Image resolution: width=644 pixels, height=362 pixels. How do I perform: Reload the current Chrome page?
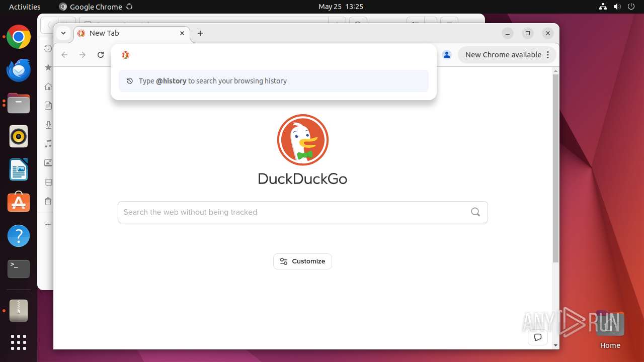[x=101, y=55]
